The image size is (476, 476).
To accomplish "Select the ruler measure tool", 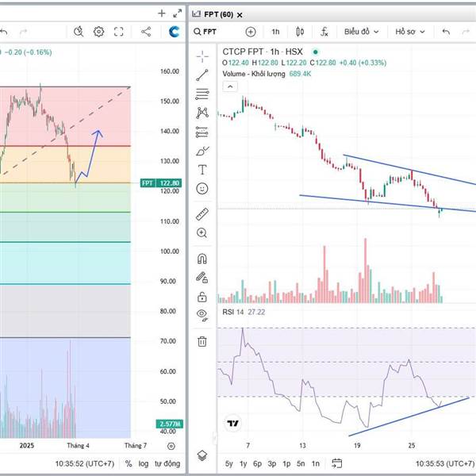I will coord(202,214).
